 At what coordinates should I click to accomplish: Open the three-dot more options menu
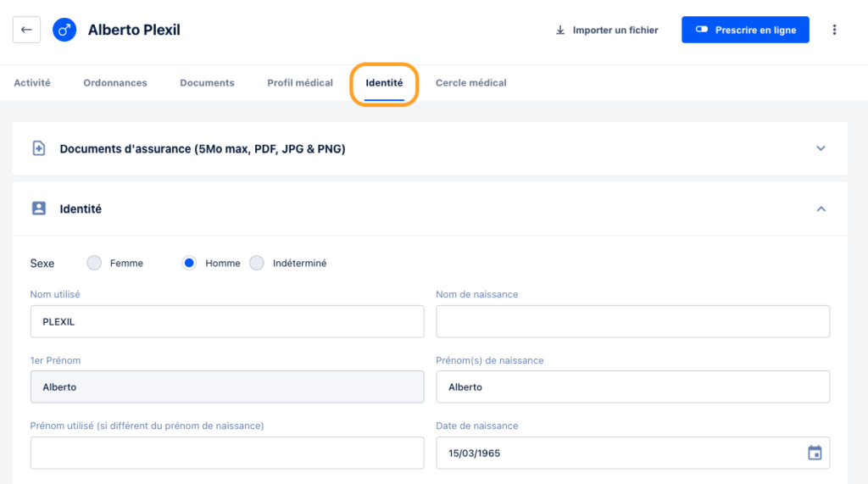pos(834,30)
